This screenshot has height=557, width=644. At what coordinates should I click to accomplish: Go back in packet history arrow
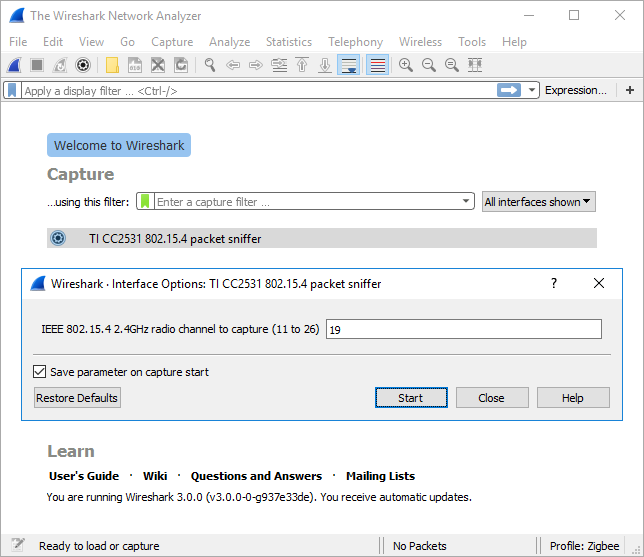click(233, 65)
